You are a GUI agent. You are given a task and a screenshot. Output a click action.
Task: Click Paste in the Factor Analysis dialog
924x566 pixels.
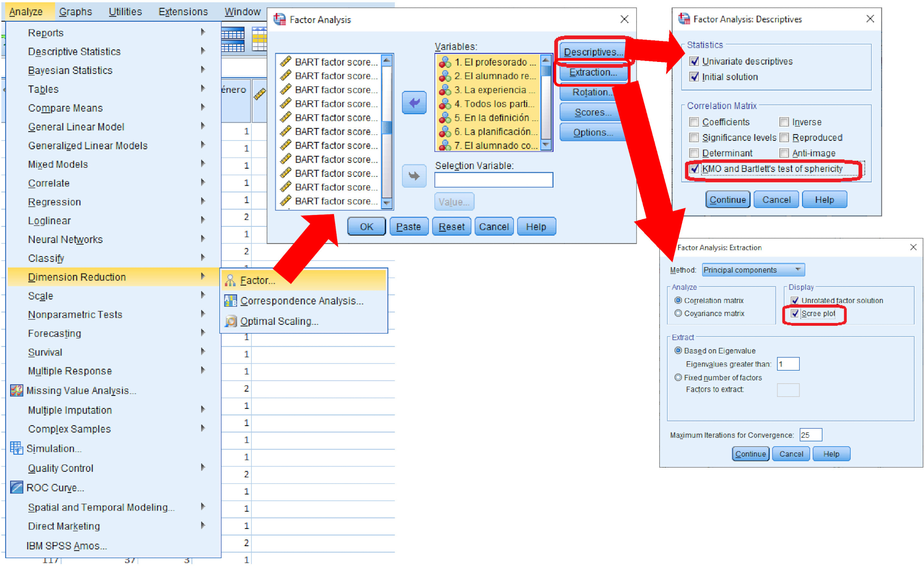(x=408, y=227)
